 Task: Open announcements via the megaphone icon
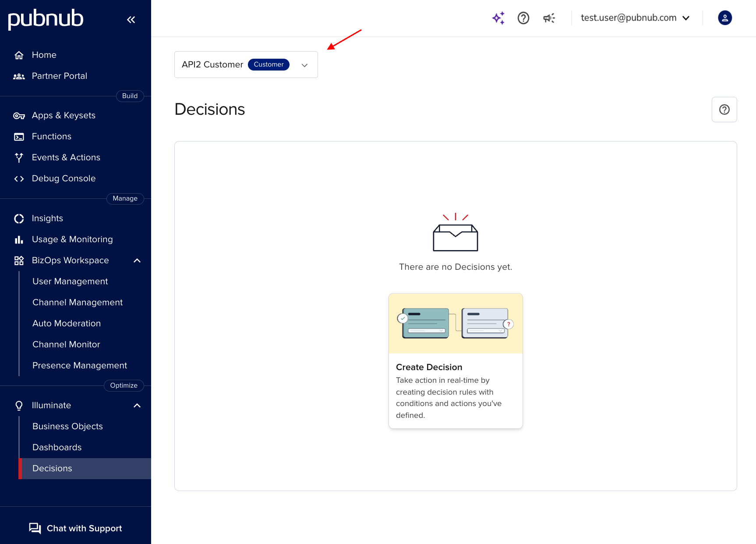pyautogui.click(x=548, y=18)
